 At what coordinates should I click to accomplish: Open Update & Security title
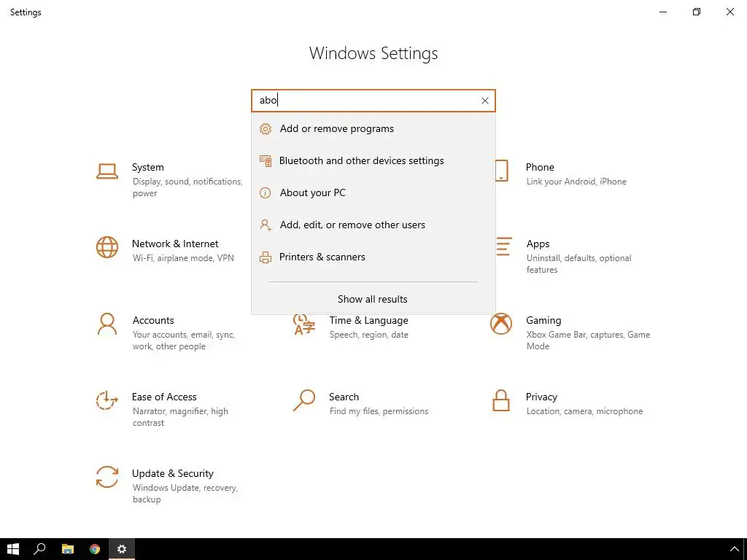172,474
